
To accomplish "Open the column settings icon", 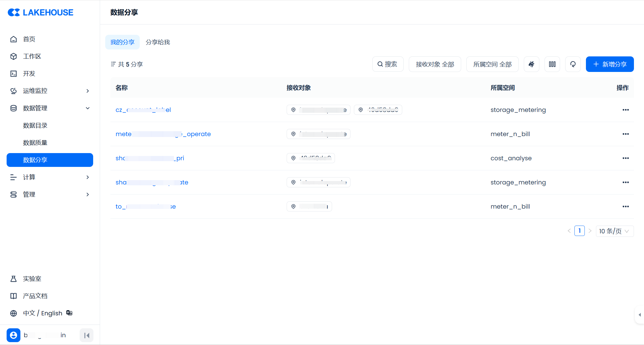I will (x=552, y=64).
